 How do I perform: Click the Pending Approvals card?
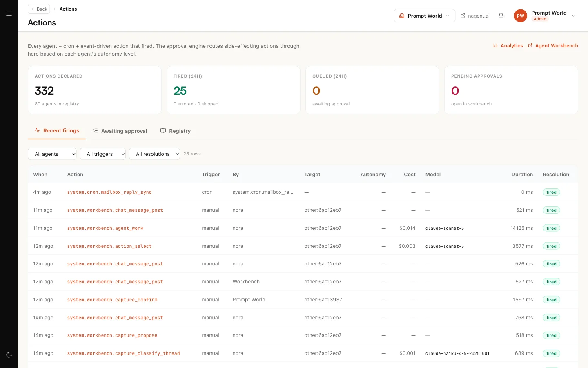511,90
